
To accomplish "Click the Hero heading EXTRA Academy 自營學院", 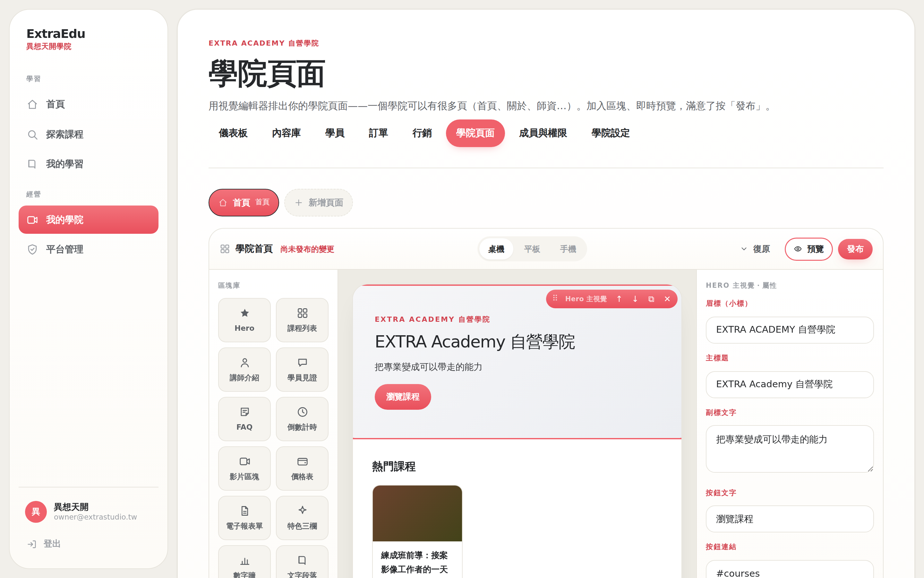I will pos(475,341).
